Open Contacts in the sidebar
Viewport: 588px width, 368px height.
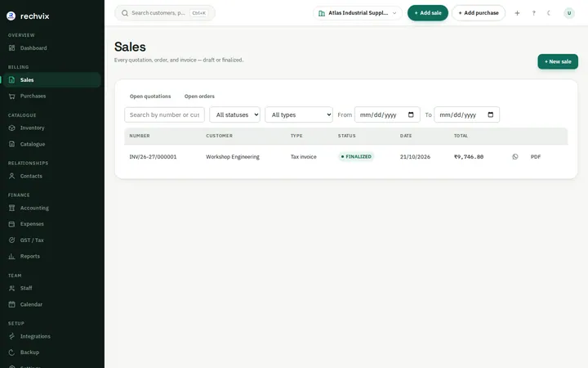(51, 176)
